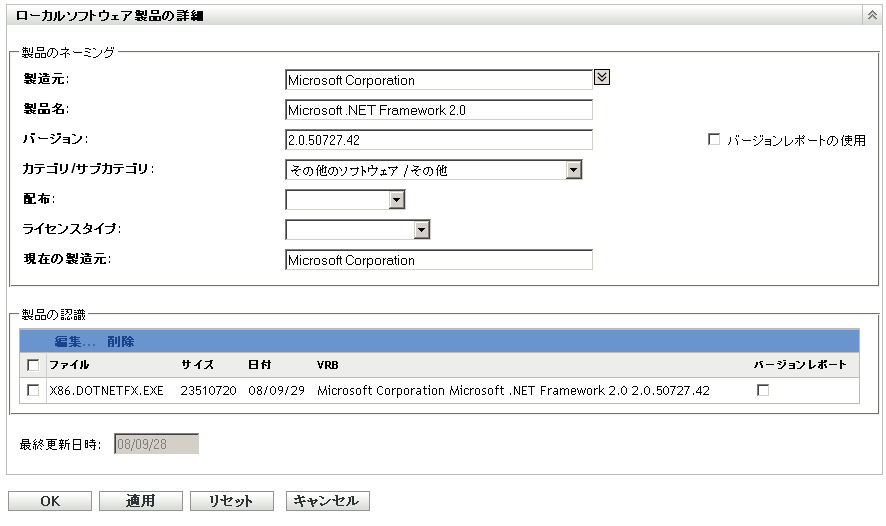The height and width of the screenshot is (526, 886).
Task: Expand the 配布 dropdown list
Action: (x=396, y=200)
